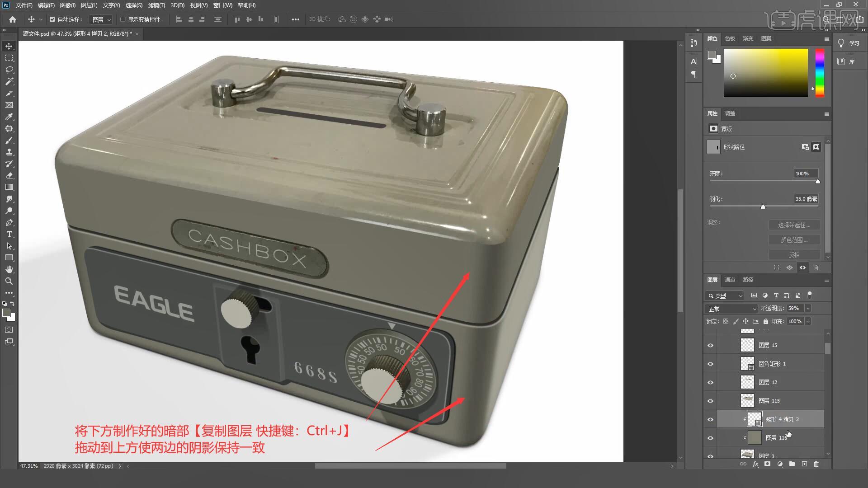This screenshot has width=868, height=488.
Task: Open the 滤镜(T) menu
Action: (x=156, y=5)
